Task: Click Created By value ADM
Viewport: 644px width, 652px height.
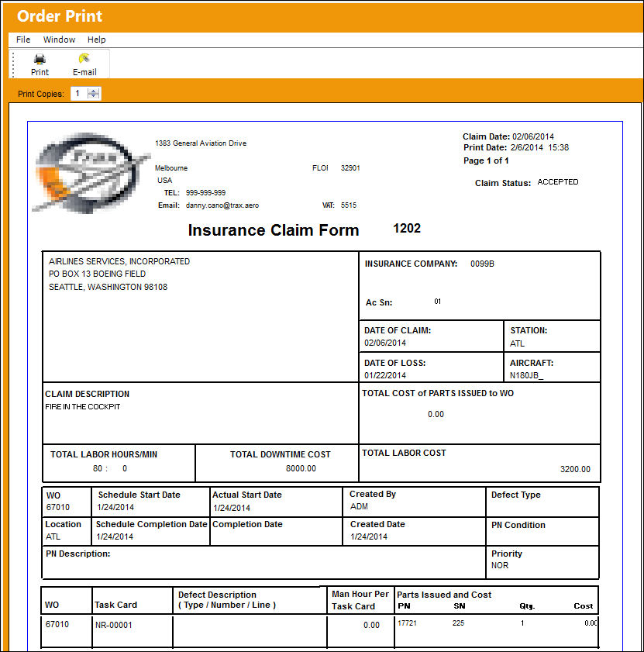Action: click(x=359, y=507)
